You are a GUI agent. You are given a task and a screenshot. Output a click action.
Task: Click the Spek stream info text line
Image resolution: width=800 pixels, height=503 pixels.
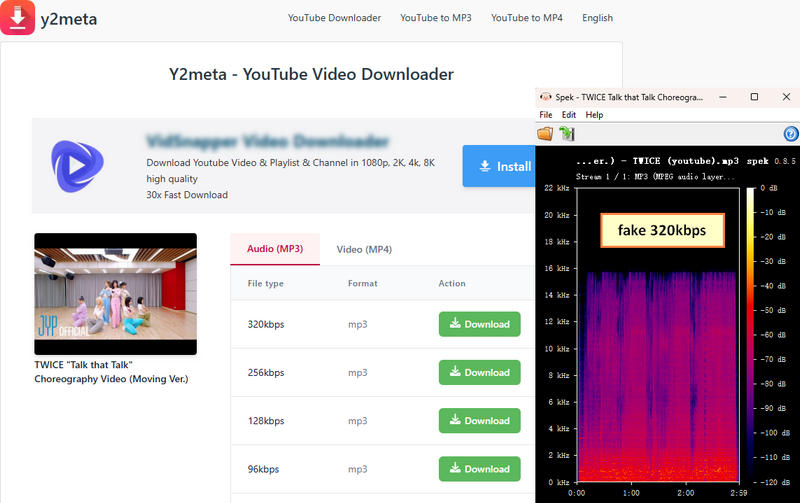click(655, 177)
